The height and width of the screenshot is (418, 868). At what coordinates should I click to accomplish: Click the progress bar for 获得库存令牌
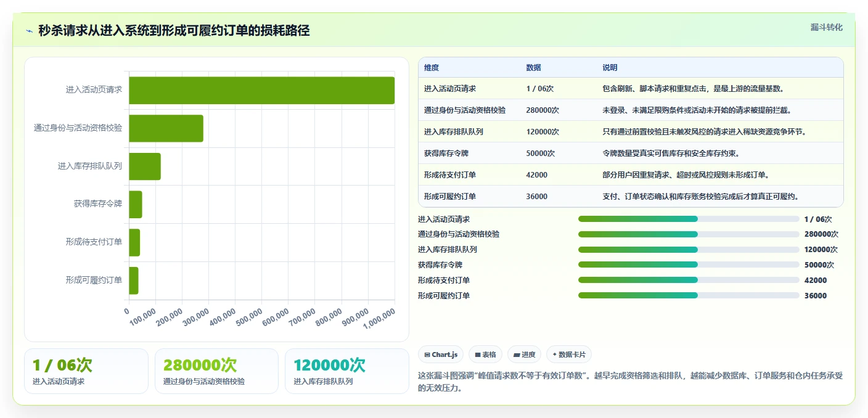[x=689, y=264]
